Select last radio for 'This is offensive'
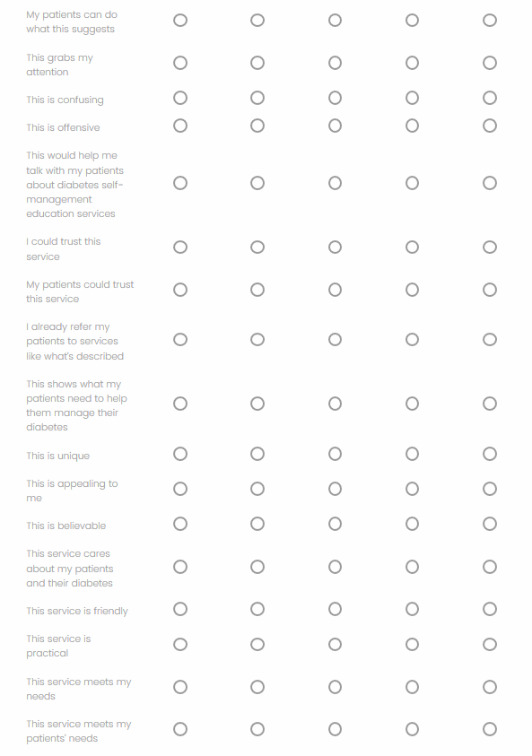This screenshot has width=532, height=756. pos(490,126)
